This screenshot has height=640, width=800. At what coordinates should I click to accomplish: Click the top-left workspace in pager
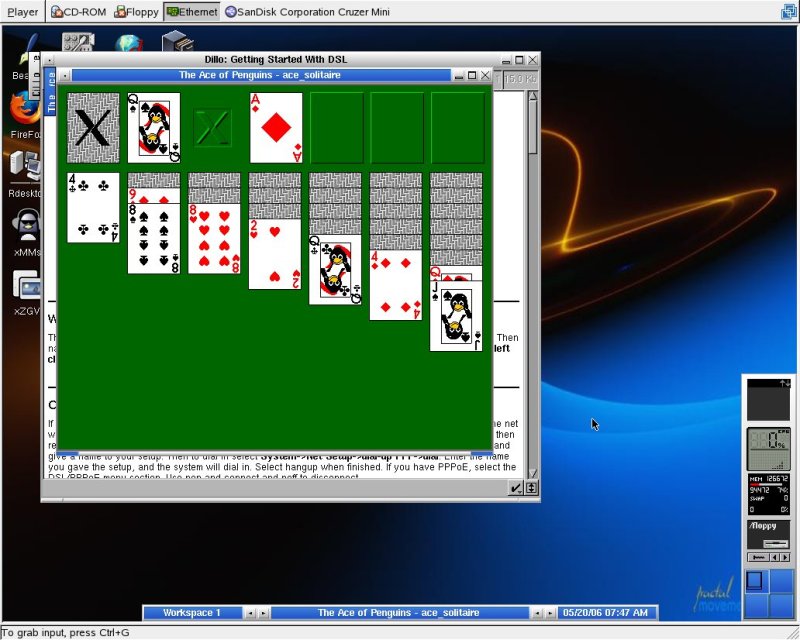point(755,581)
